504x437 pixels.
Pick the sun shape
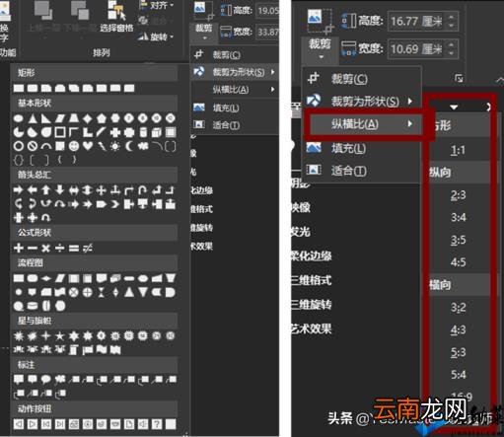coord(115,146)
